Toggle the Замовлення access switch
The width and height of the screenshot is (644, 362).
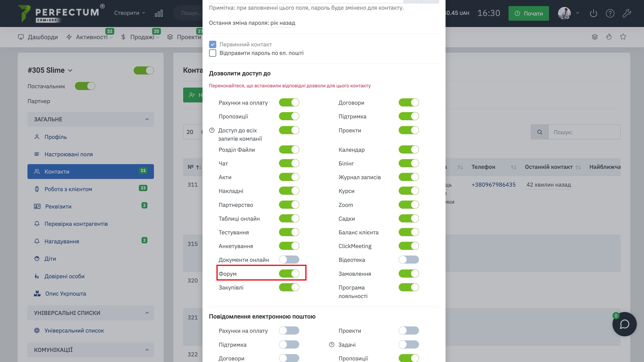coord(409,274)
